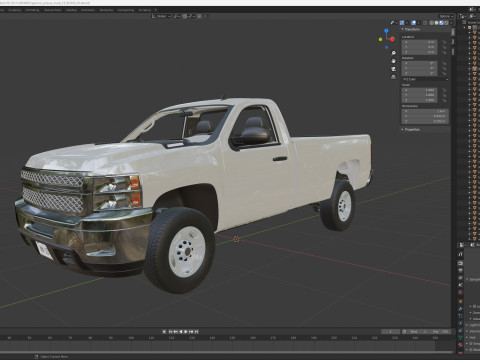Open the World properties tab
This screenshot has height=360, width=480.
(x=460, y=292)
